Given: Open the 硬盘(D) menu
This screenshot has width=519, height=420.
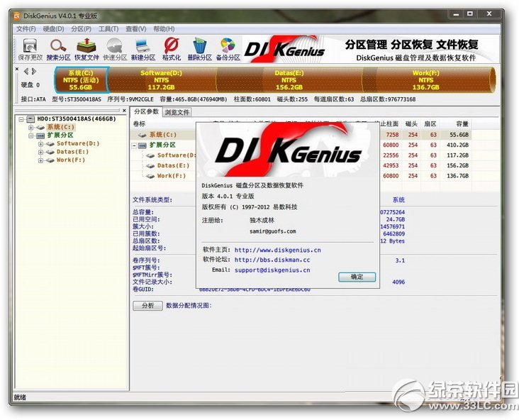Looking at the screenshot, I should point(54,29).
